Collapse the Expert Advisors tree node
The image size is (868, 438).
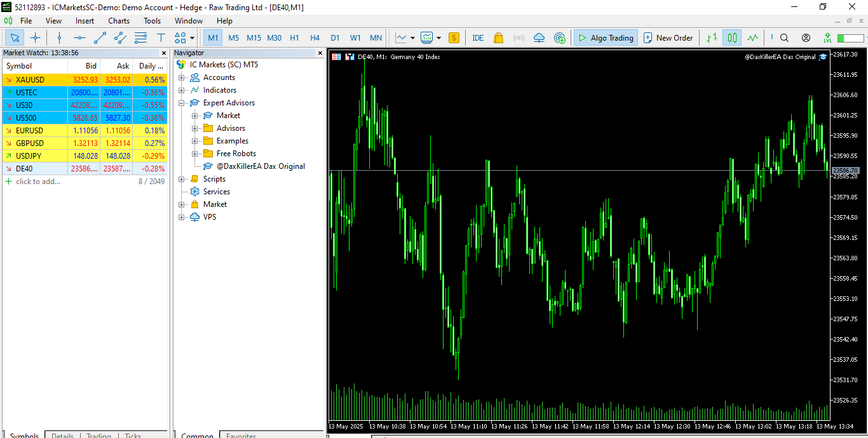tap(181, 103)
